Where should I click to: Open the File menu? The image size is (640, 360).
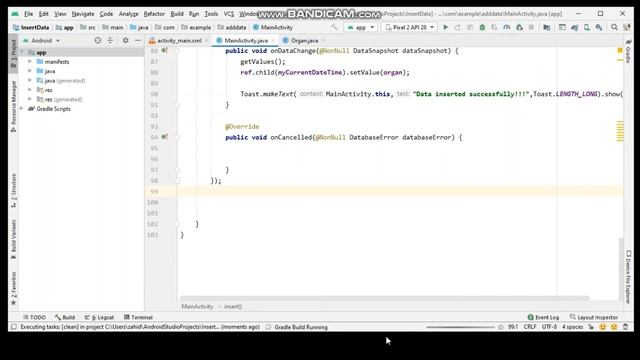(28, 14)
